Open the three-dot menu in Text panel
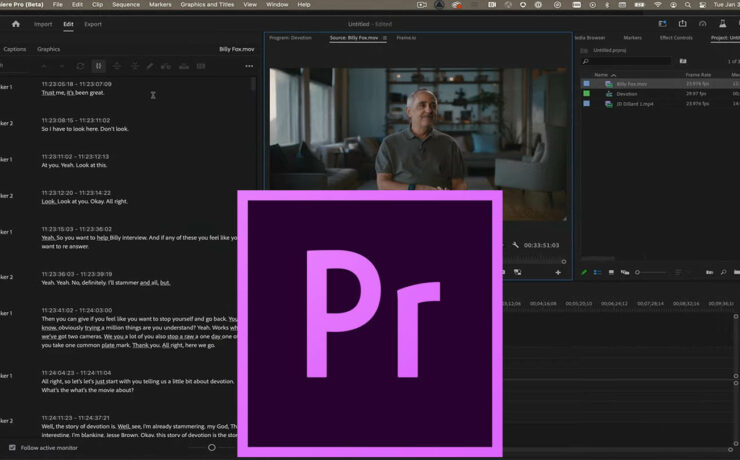Image resolution: width=740 pixels, height=460 pixels. pyautogui.click(x=249, y=66)
